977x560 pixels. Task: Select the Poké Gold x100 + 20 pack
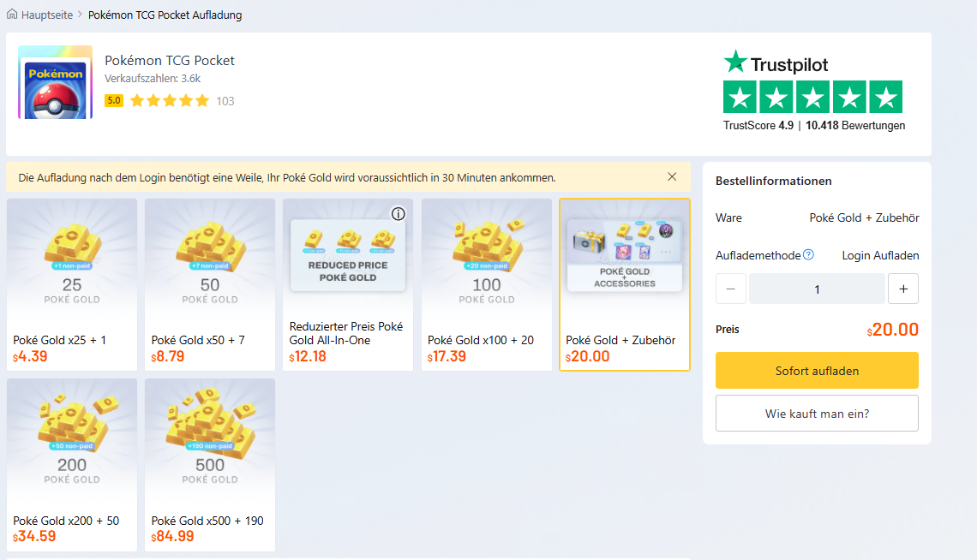(487, 284)
